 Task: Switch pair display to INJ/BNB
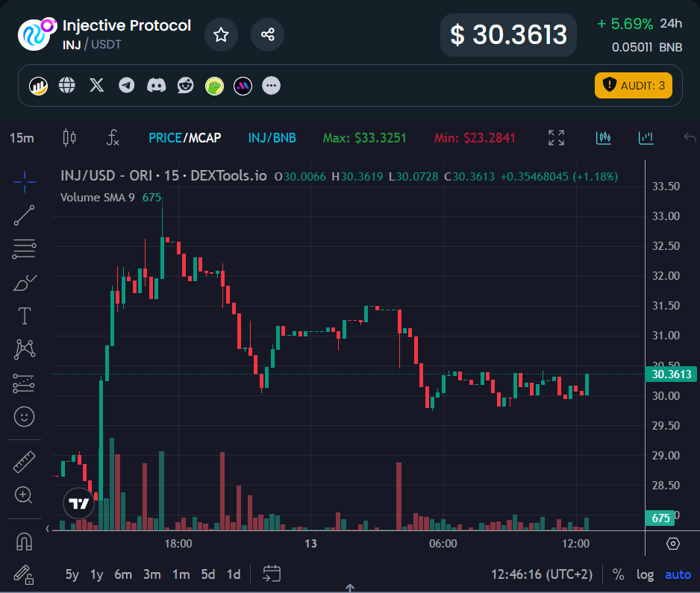click(272, 138)
